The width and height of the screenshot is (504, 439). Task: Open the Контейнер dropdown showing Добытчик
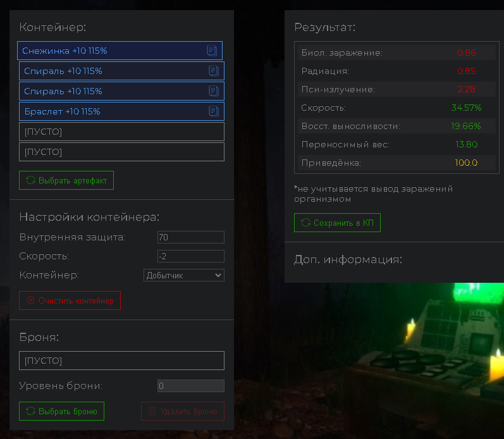tap(184, 275)
